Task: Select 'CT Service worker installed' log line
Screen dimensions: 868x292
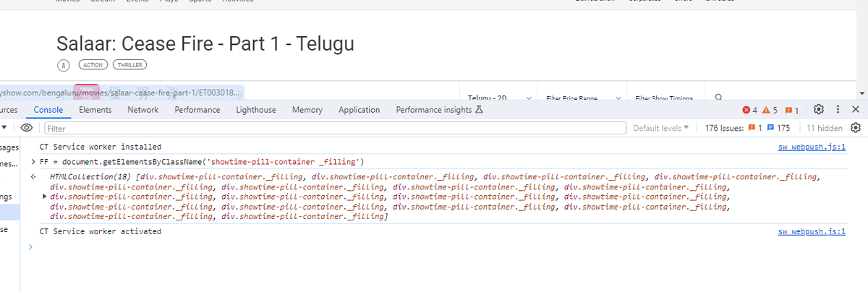Action: (x=101, y=147)
